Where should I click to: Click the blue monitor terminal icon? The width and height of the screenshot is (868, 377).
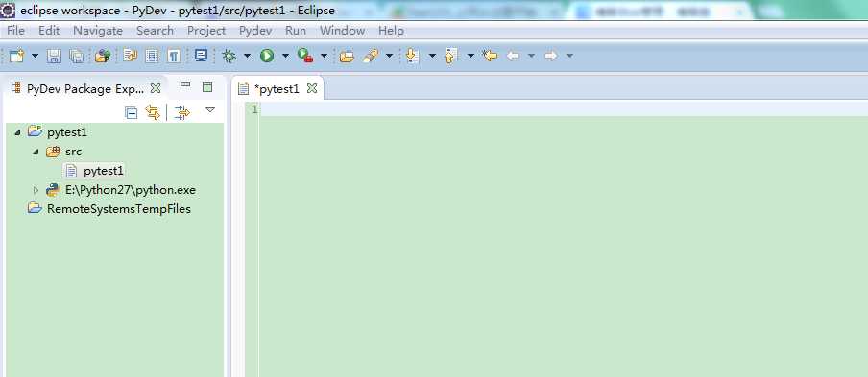pyautogui.click(x=201, y=56)
